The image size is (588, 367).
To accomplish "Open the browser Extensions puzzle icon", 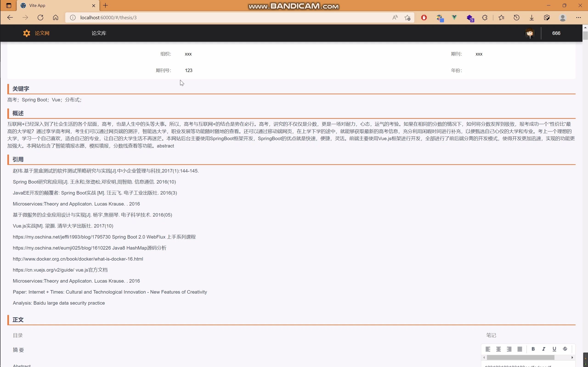I will pyautogui.click(x=484, y=17).
